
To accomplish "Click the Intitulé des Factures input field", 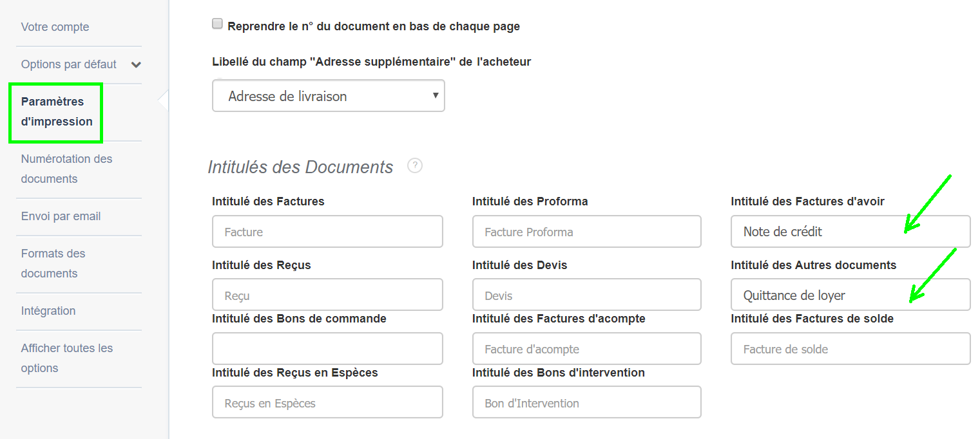I will (327, 231).
